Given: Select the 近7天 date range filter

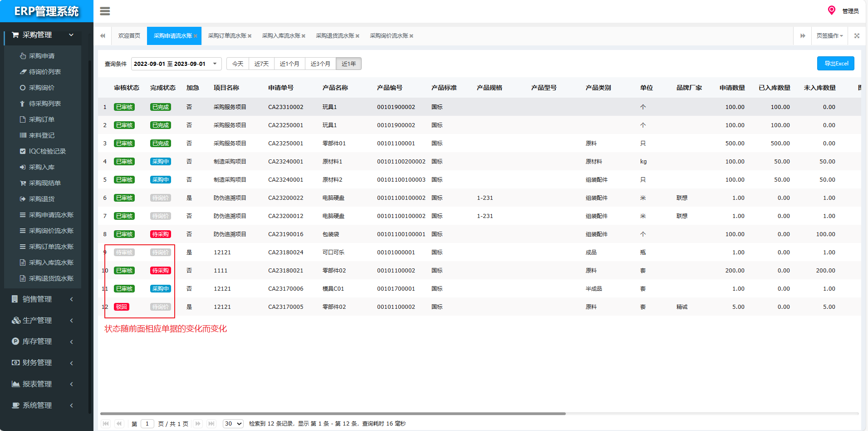Looking at the screenshot, I should tap(261, 64).
